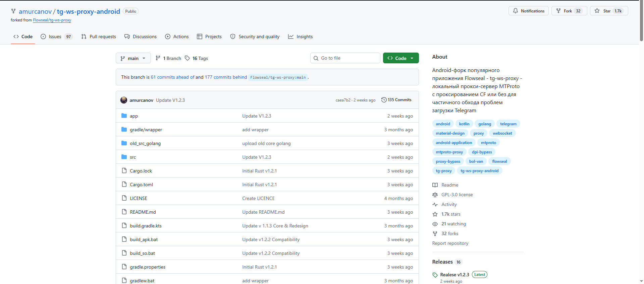
Task: Open the Pull requests tab
Action: click(x=99, y=37)
